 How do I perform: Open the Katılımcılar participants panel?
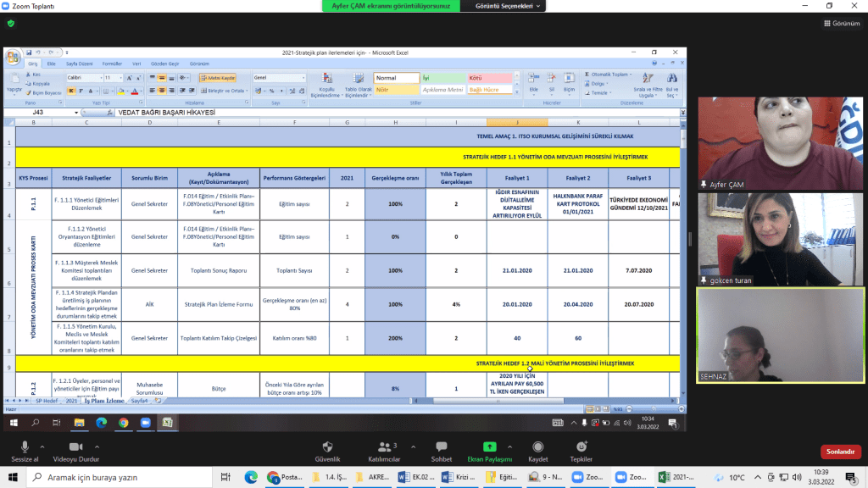383,448
